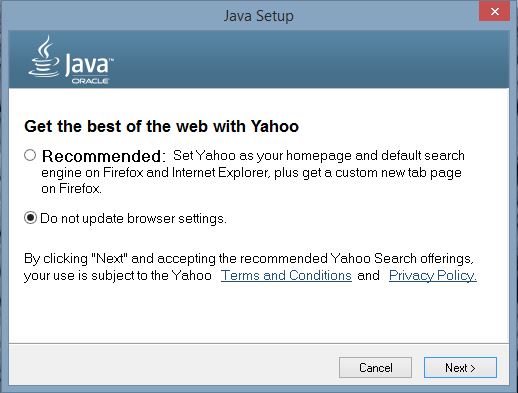
Task: Proceed with the Next button
Action: click(460, 368)
